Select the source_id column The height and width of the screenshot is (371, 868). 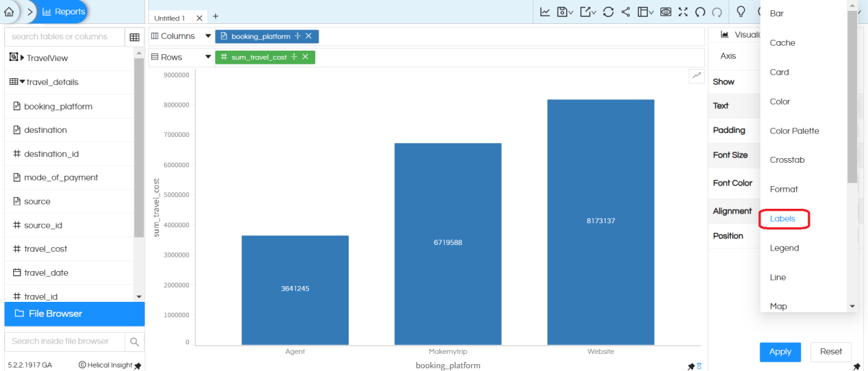pyautogui.click(x=43, y=225)
